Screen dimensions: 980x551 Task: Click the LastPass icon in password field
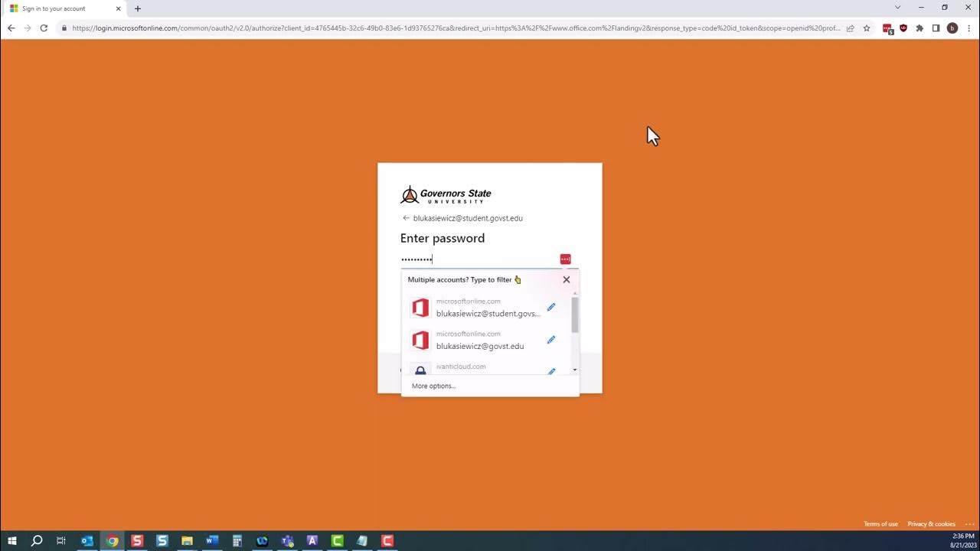point(565,259)
